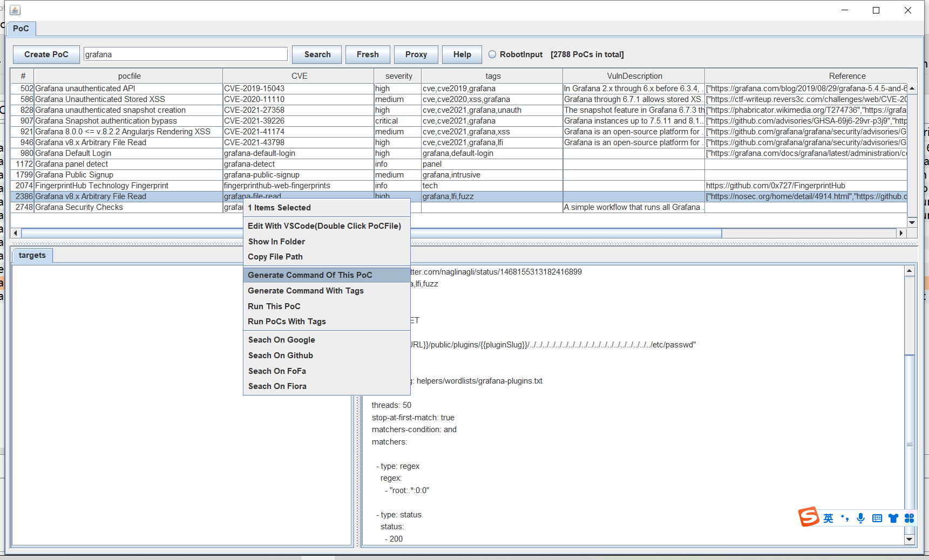Click table horizontal scrollbar left arrow
929x560 pixels.
16,233
